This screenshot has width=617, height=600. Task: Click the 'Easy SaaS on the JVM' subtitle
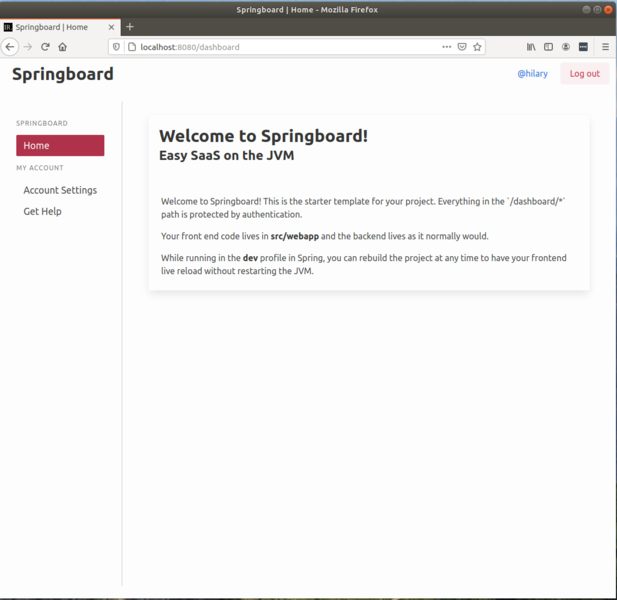point(227,155)
